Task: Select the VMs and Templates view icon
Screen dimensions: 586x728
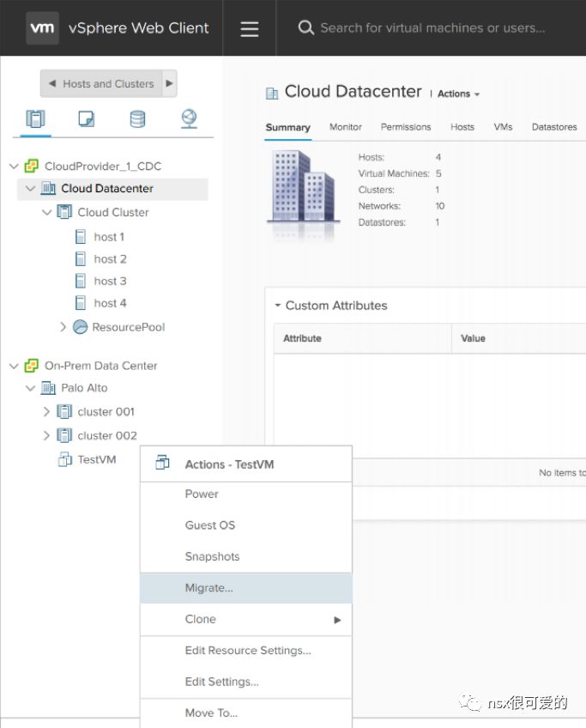Action: [87, 118]
